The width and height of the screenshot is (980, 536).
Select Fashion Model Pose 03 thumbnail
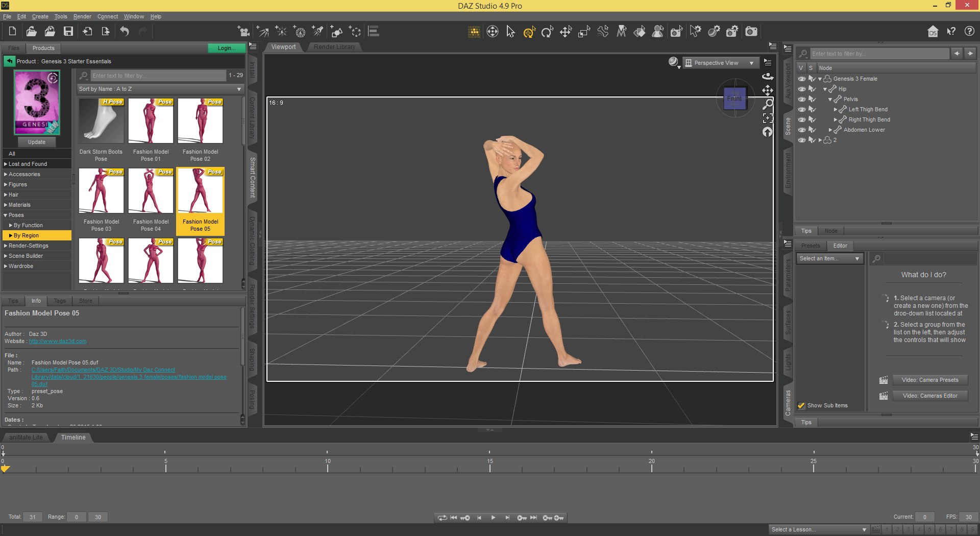pyautogui.click(x=101, y=191)
